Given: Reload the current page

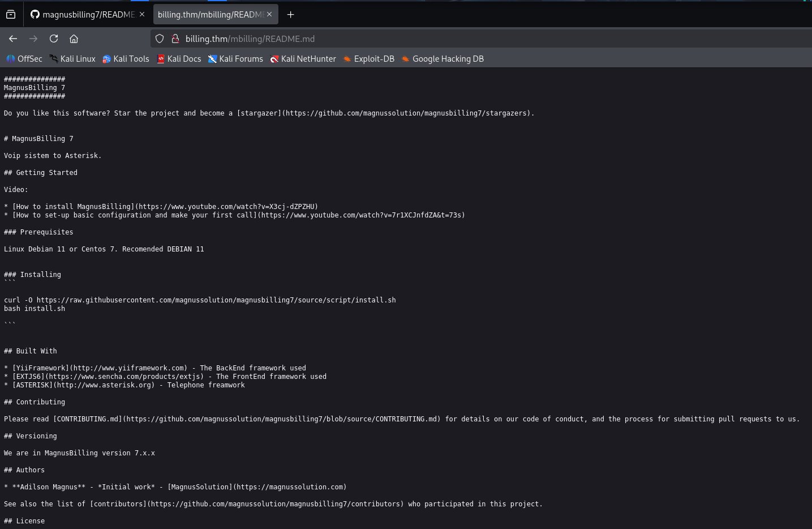Looking at the screenshot, I should click(54, 39).
